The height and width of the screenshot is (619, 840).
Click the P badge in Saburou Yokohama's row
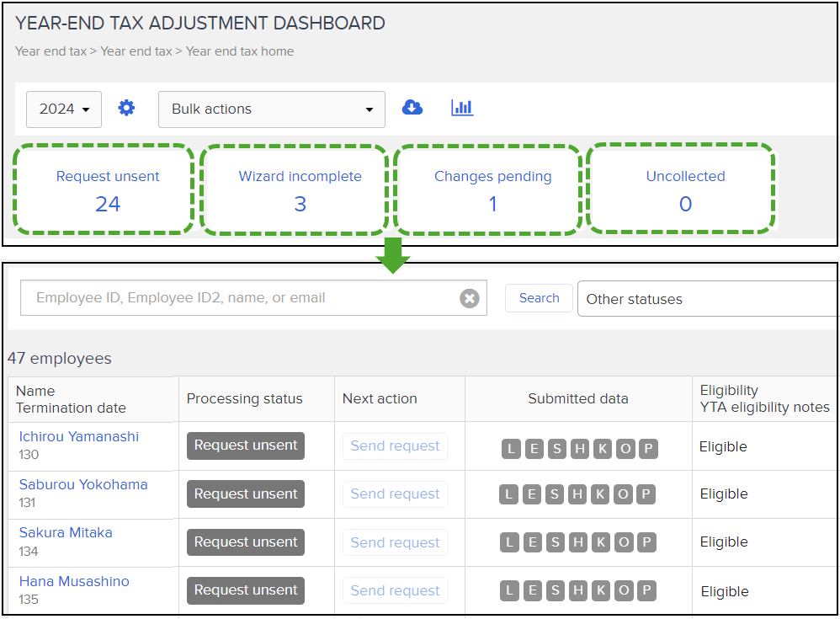(x=646, y=494)
